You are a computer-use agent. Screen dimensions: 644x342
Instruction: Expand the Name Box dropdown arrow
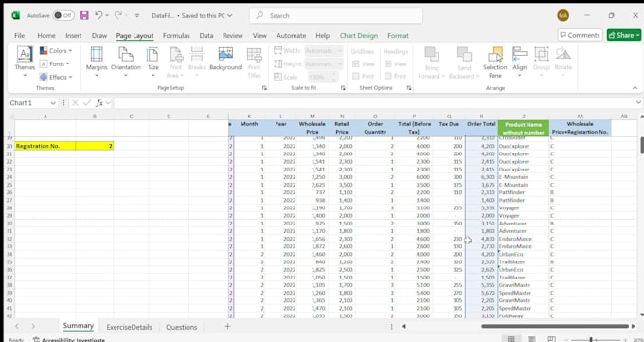point(53,103)
